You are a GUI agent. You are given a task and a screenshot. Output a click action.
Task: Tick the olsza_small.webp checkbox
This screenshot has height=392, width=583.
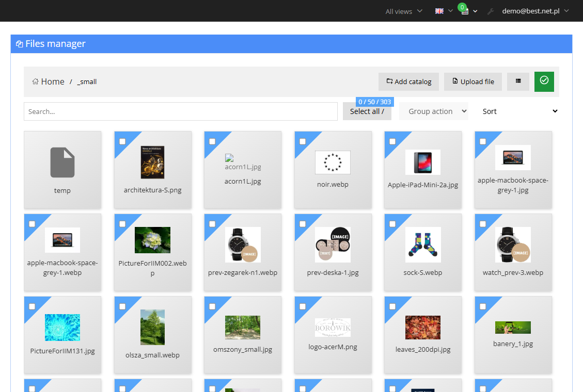click(122, 306)
